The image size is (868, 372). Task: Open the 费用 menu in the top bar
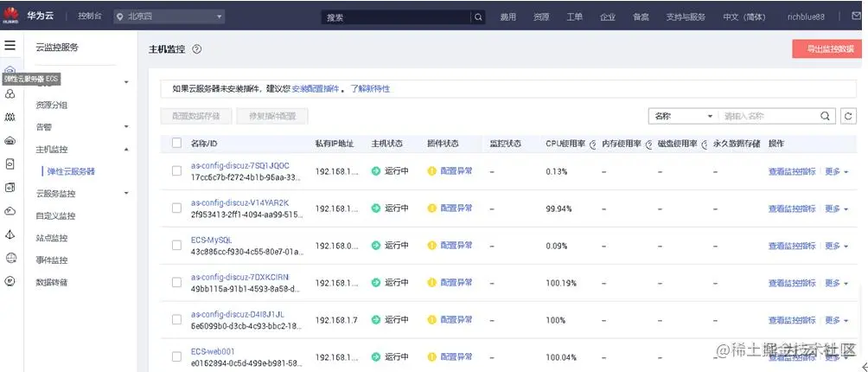coord(507,17)
